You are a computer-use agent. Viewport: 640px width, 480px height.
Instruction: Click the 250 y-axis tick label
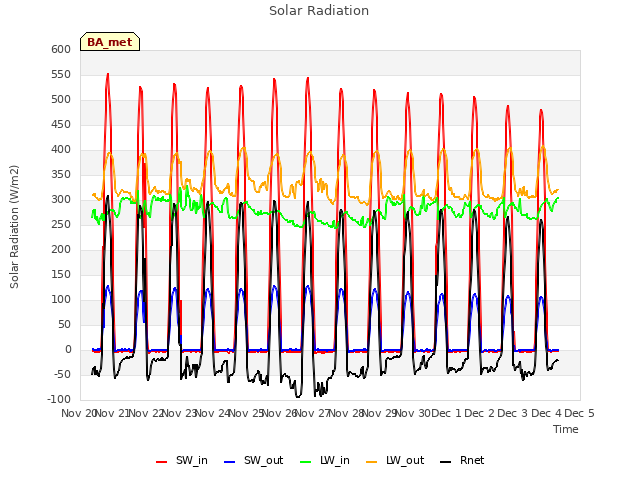[x=61, y=224]
